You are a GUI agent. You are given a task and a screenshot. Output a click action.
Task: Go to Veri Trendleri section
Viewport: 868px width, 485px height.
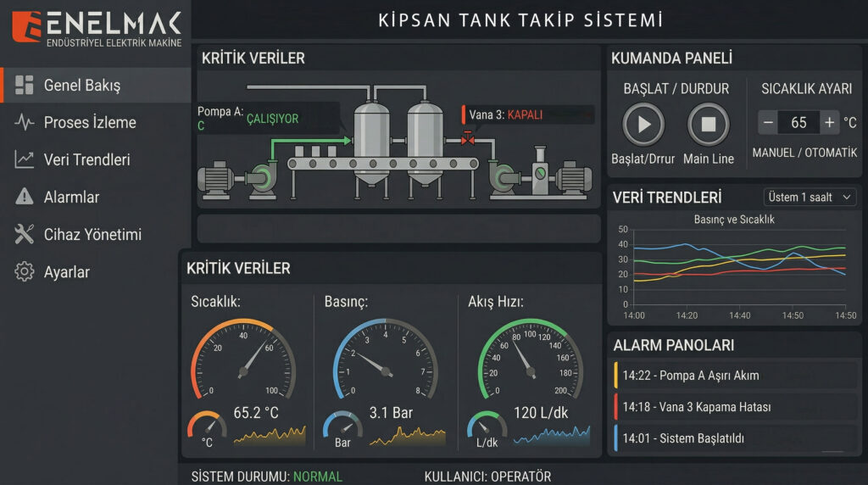pyautogui.click(x=86, y=159)
